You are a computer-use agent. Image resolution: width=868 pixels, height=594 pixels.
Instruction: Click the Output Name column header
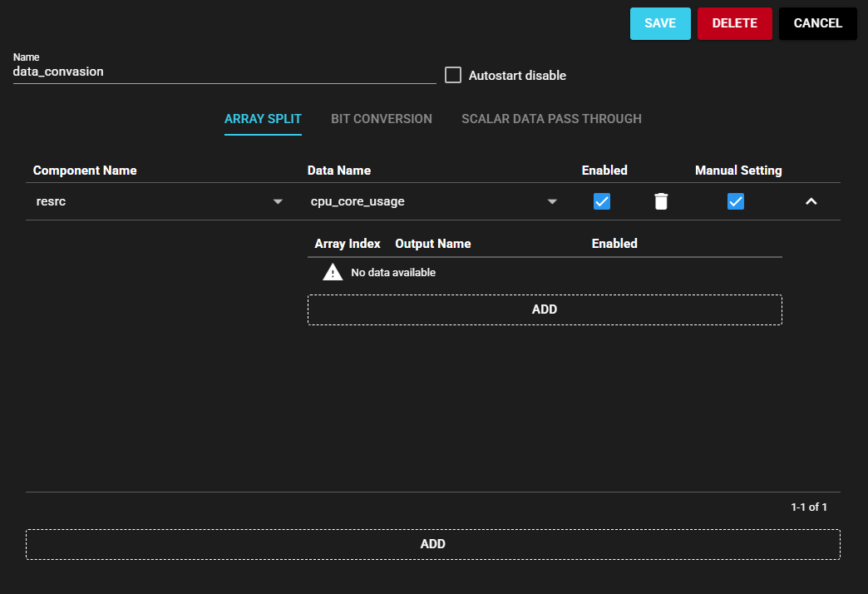(433, 244)
